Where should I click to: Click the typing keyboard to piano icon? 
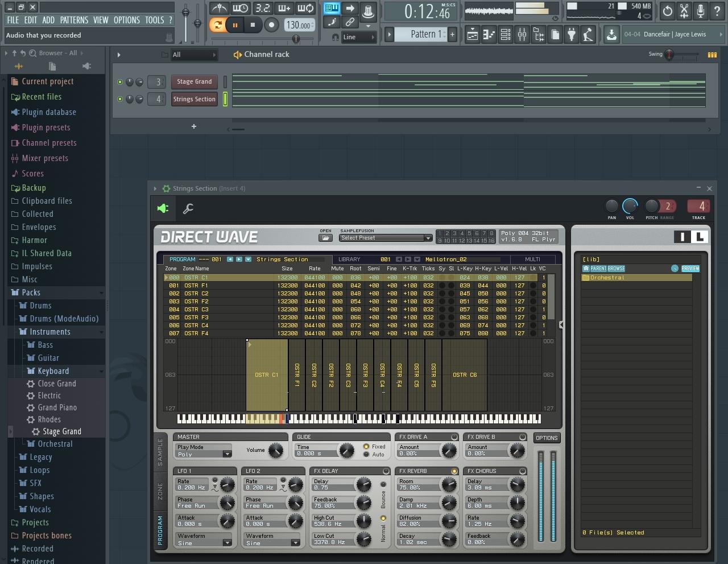point(332,8)
